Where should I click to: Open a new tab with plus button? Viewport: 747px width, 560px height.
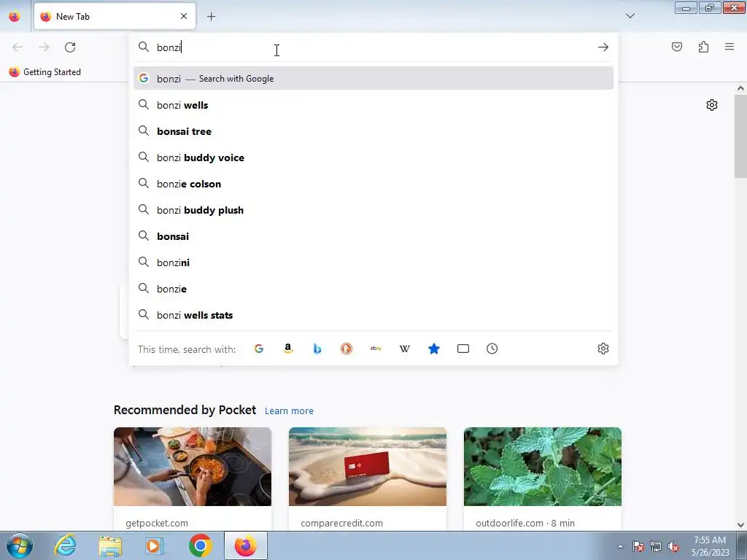pyautogui.click(x=211, y=17)
